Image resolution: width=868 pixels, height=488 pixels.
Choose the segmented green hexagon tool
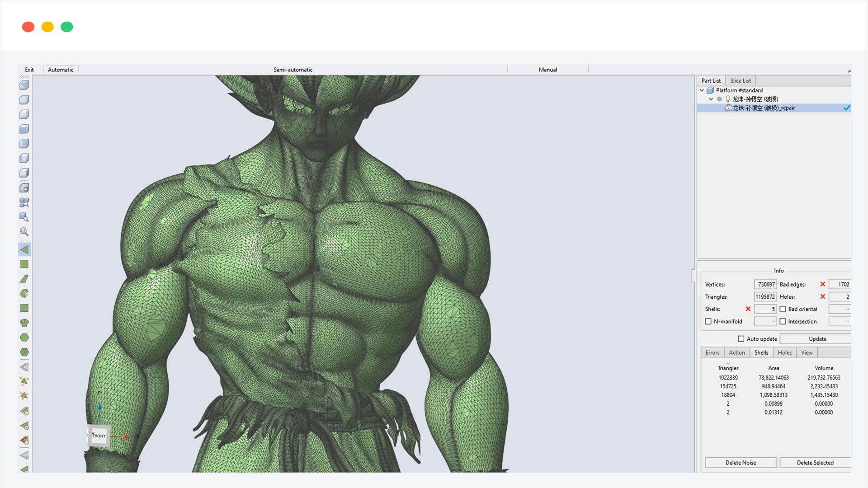click(24, 352)
